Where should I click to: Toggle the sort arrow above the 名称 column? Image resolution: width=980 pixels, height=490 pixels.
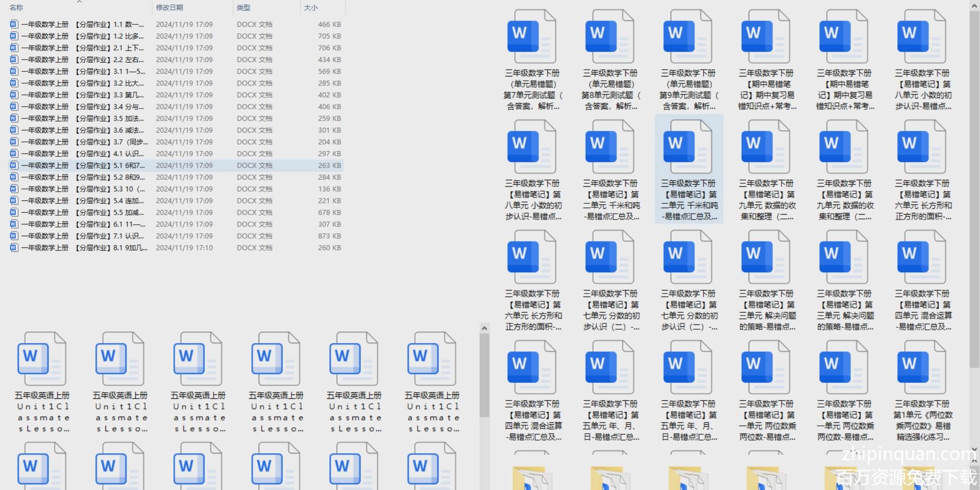(x=79, y=2)
